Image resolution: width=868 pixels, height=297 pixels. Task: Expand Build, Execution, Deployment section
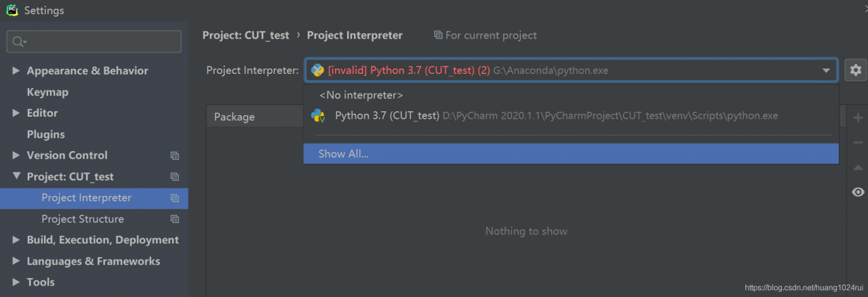pyautogui.click(x=16, y=240)
